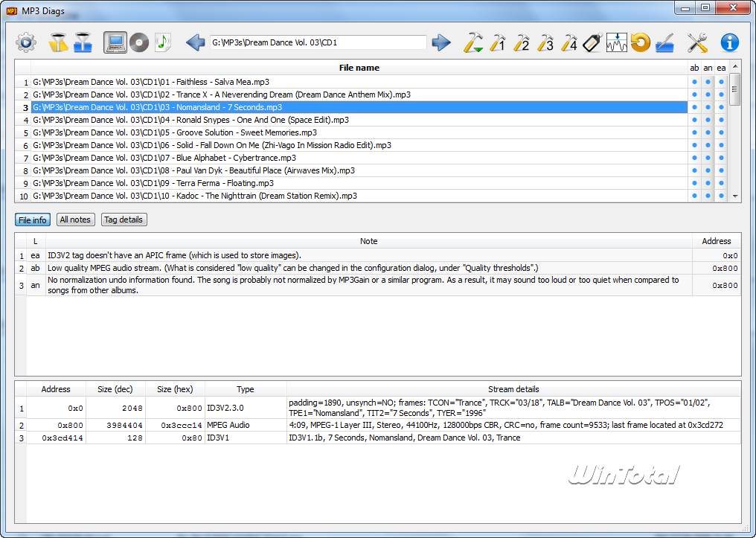
Task: Click the 0x3cd414 address cell
Action: coord(56,438)
